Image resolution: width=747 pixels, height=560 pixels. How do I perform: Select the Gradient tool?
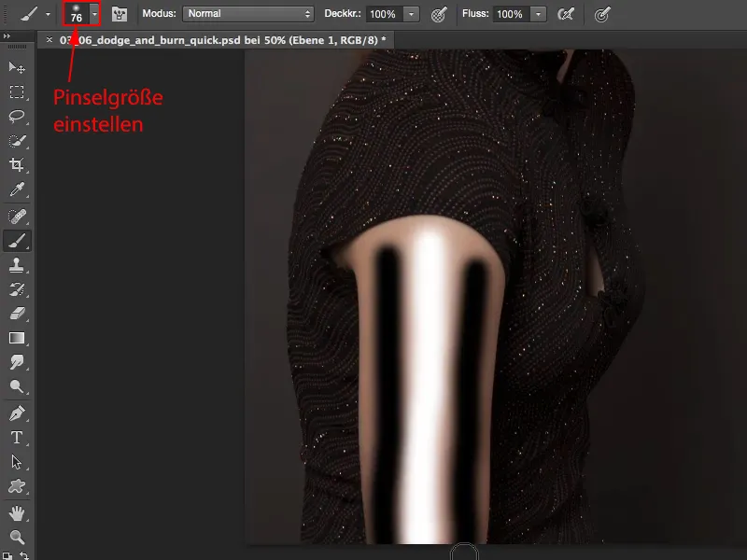(x=17, y=338)
